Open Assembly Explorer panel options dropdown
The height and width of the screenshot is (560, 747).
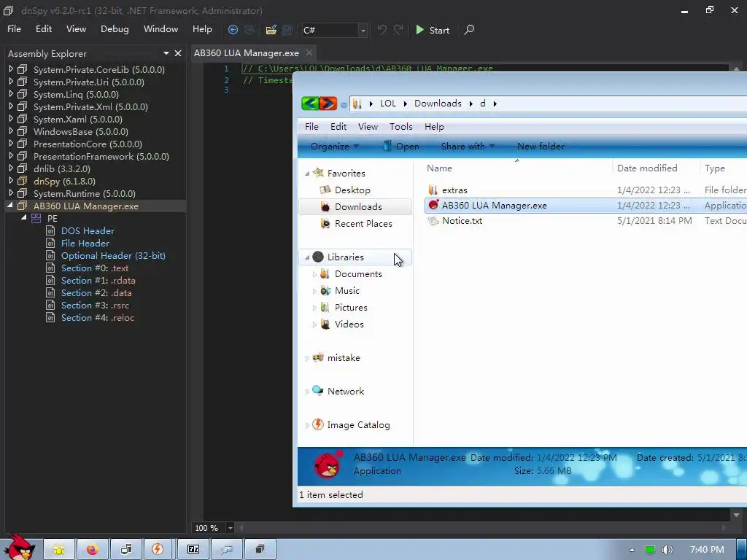pos(166,53)
